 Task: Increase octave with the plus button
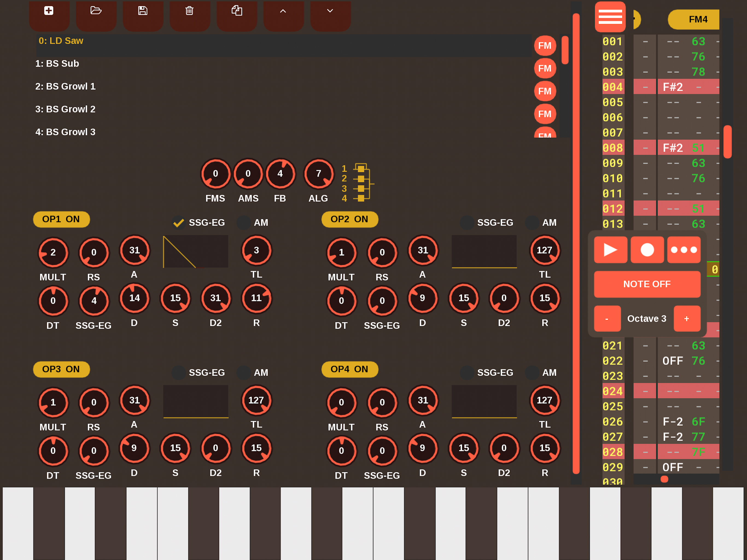point(687,319)
